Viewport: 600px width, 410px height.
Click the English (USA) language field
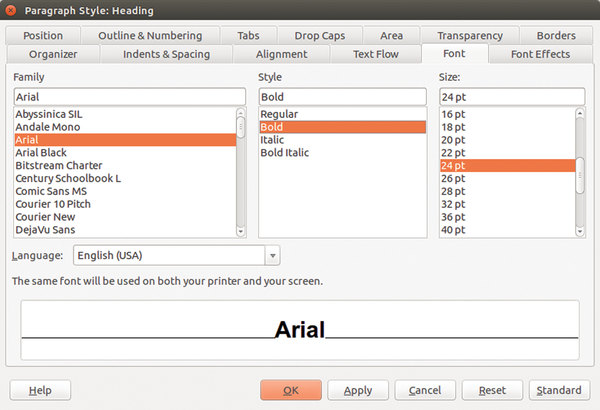click(169, 255)
